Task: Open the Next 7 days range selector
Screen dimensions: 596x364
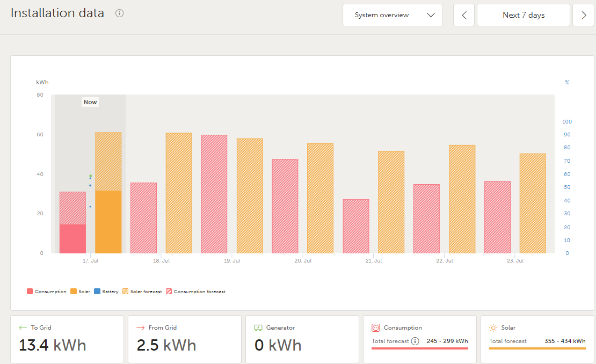Action: 524,15
